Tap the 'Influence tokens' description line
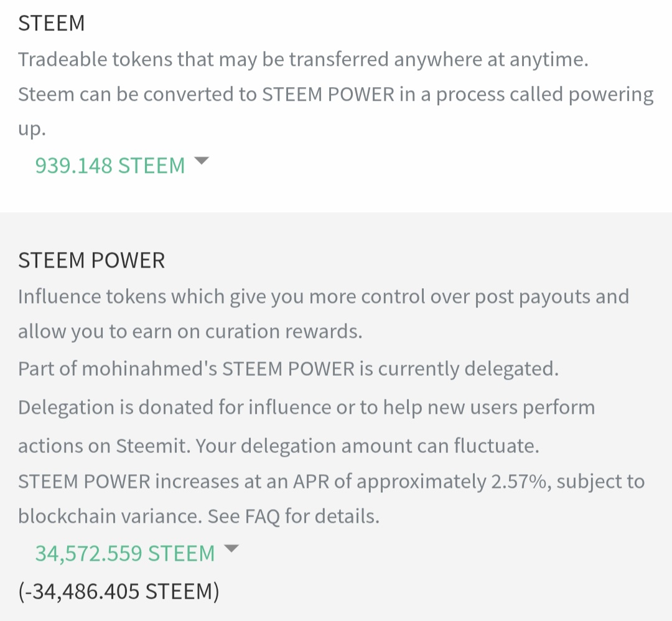The image size is (672, 621). click(323, 296)
